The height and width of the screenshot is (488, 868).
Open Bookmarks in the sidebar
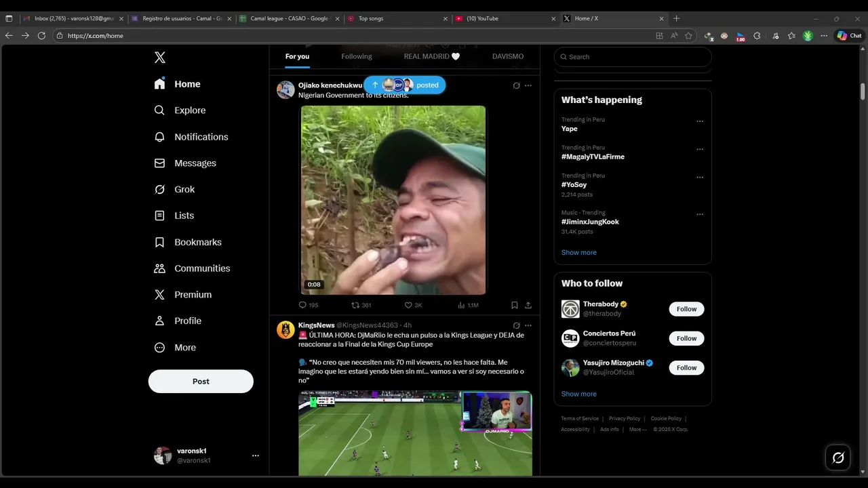pos(188,242)
